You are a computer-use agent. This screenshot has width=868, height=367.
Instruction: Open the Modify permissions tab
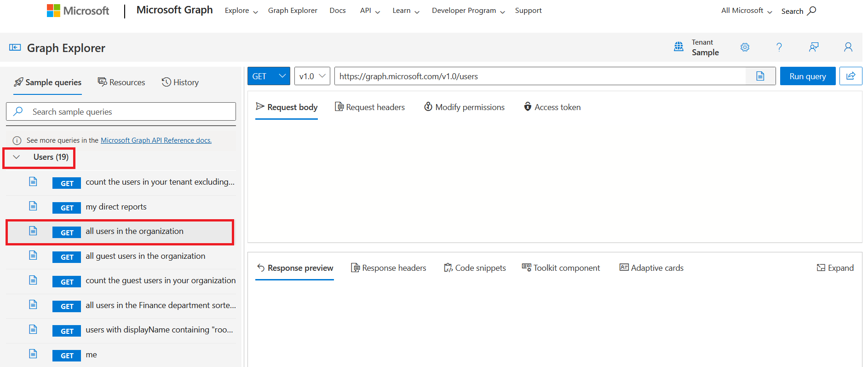(x=464, y=107)
